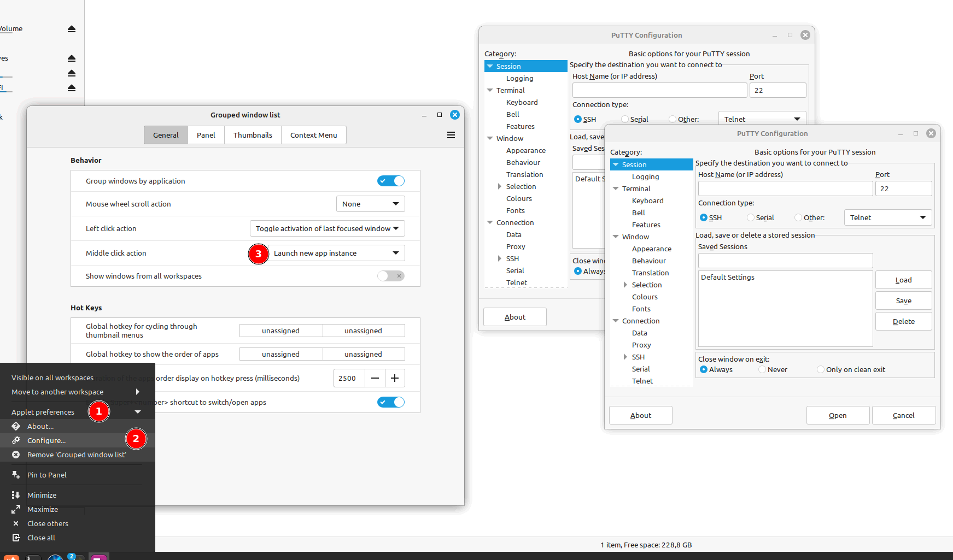Select Serial radio in the back PuTTY window

(x=625, y=119)
